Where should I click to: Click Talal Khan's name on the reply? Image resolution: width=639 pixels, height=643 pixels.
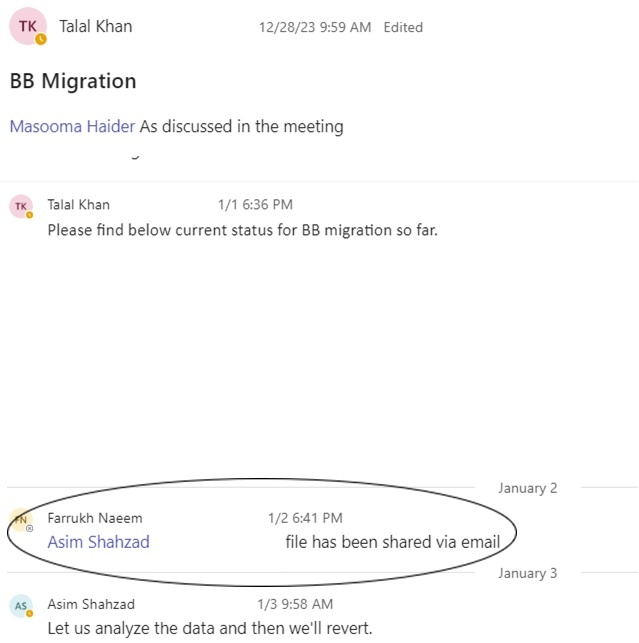click(x=78, y=205)
